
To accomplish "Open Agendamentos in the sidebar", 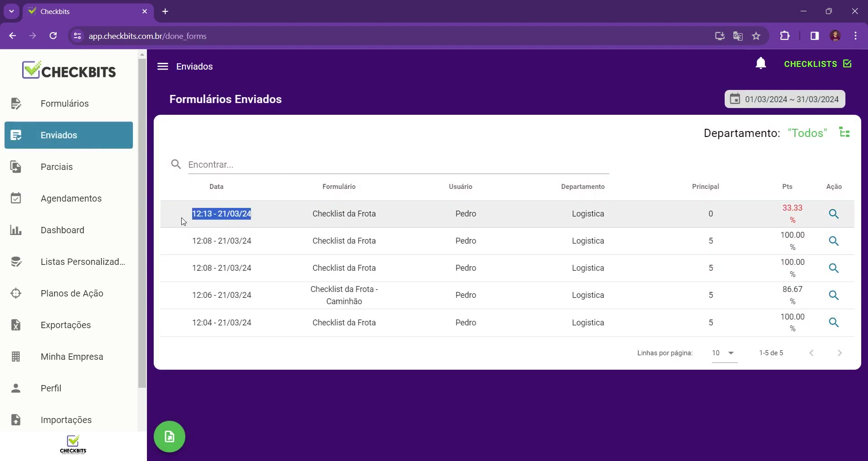I will [x=69, y=198].
